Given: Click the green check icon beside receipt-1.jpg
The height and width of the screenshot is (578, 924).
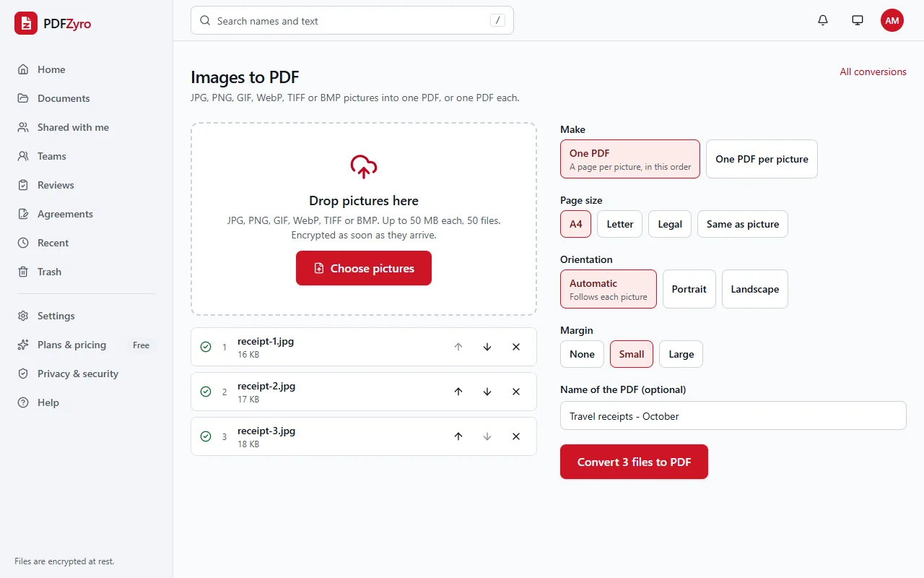Looking at the screenshot, I should [x=206, y=347].
